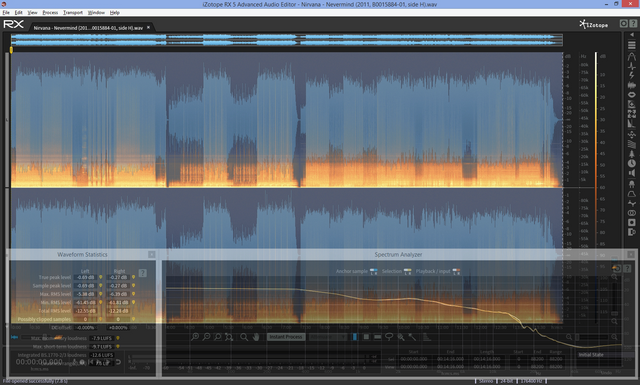The height and width of the screenshot is (385, 640).
Task: Close the Nirvana Nevermind file tab
Action: point(149,27)
